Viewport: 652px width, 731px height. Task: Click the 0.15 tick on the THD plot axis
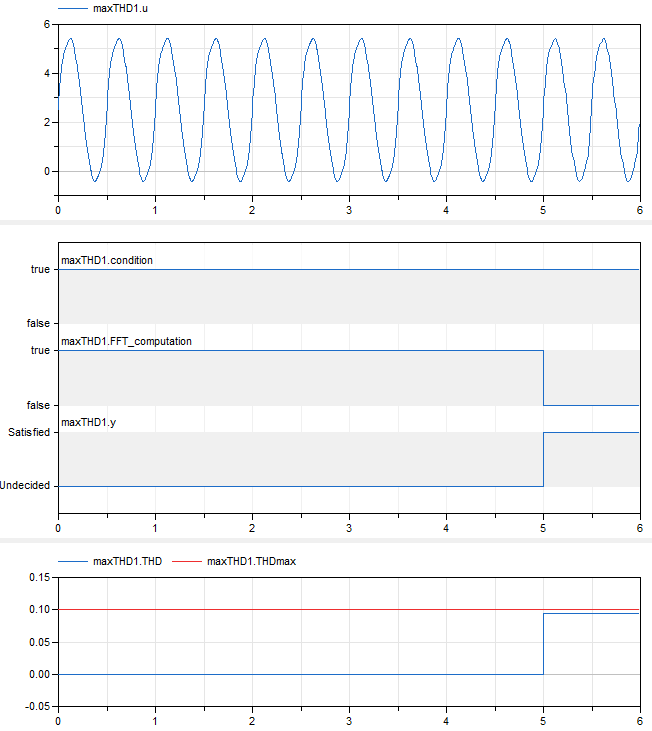(x=37, y=577)
